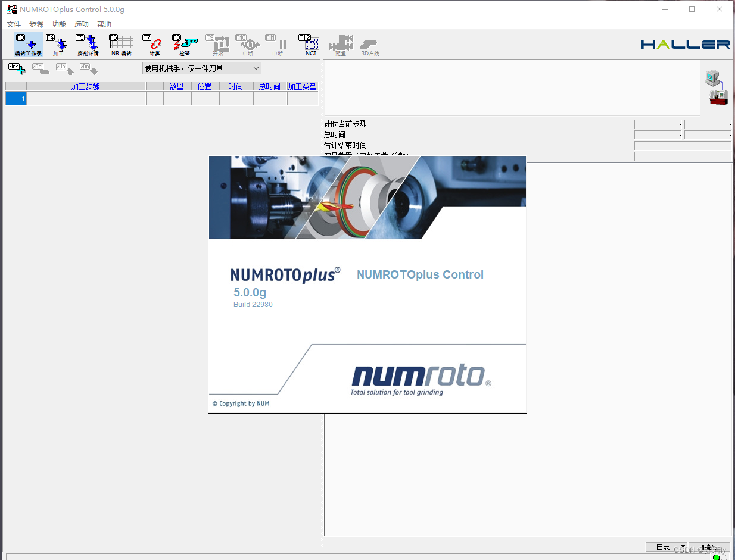Viewport: 735px width, 560px height.
Task: Click the empty 加工步骤 cell in row 1
Action: pos(86,99)
